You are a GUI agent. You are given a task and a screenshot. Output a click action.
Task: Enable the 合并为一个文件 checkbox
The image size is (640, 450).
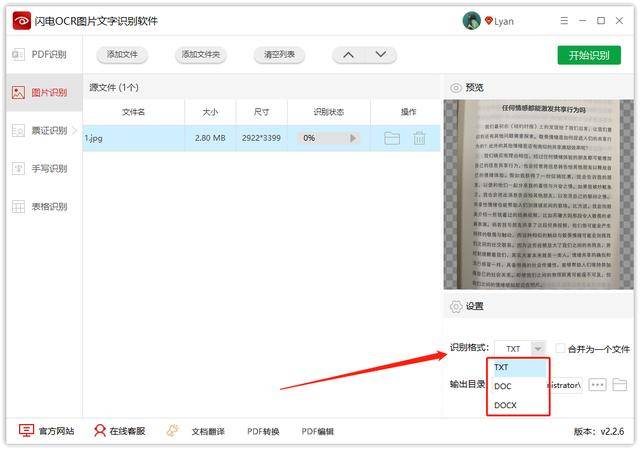point(560,348)
